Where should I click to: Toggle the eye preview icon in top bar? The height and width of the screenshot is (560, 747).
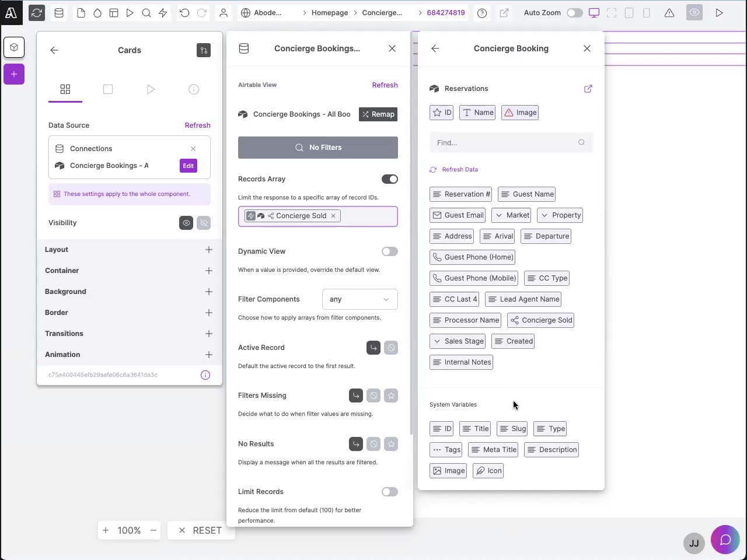[x=694, y=13]
